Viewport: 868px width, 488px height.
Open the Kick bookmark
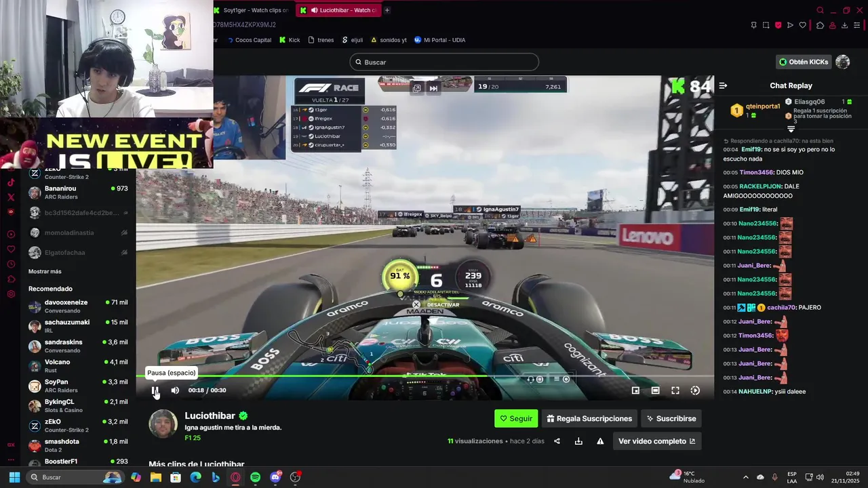290,40
